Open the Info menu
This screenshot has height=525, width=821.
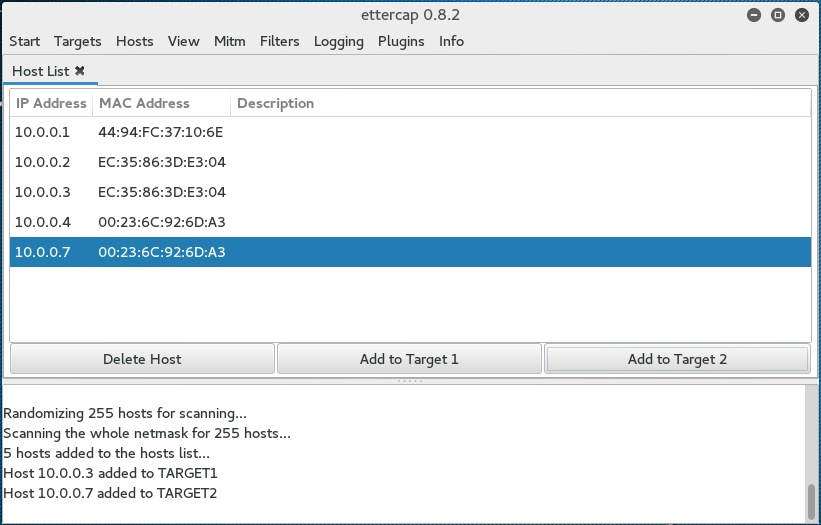[451, 41]
